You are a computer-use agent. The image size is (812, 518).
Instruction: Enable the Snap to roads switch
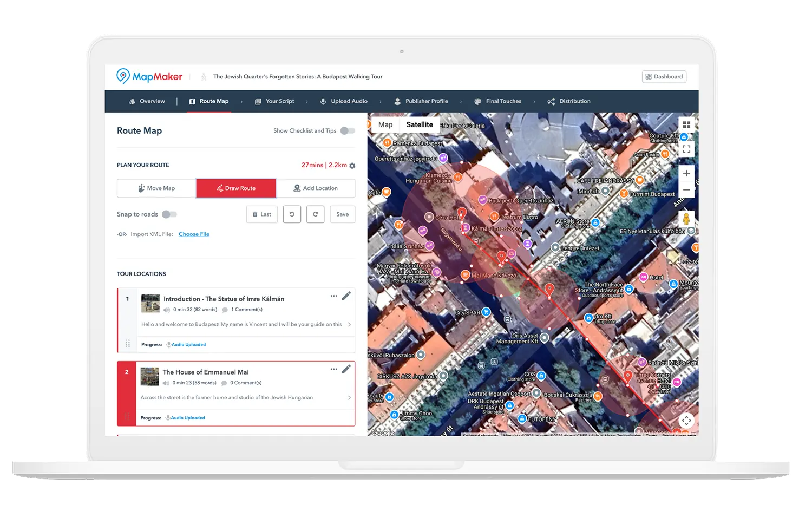tap(169, 214)
